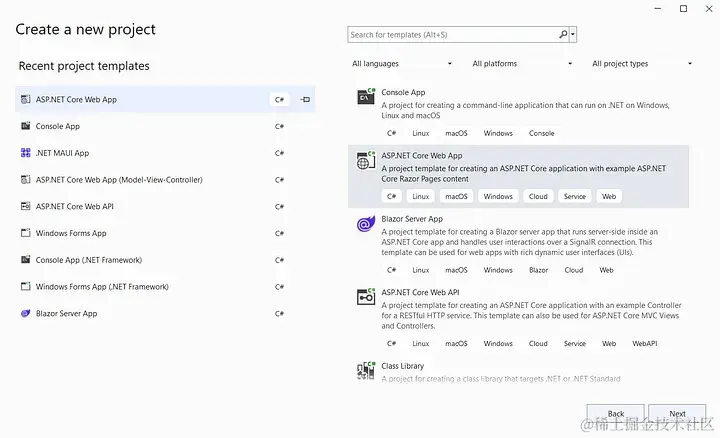Image resolution: width=720 pixels, height=438 pixels.
Task: Click the Service tag on ASP.NET Core Web App
Action: [x=575, y=197]
